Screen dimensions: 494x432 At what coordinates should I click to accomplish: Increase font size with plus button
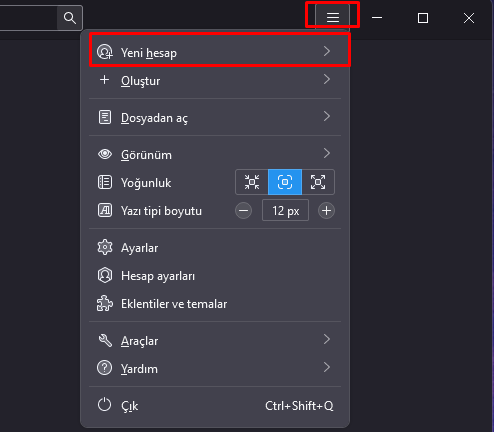(326, 211)
